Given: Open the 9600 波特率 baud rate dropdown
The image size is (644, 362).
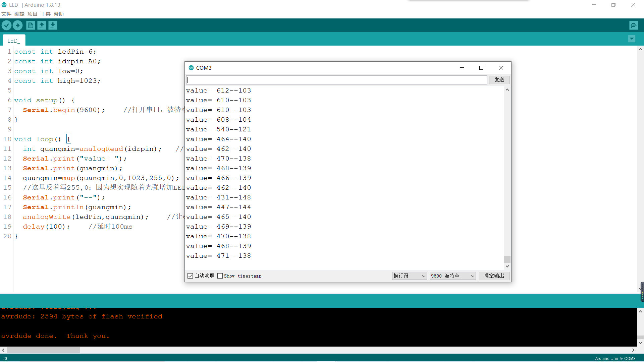Looking at the screenshot, I should pyautogui.click(x=452, y=276).
